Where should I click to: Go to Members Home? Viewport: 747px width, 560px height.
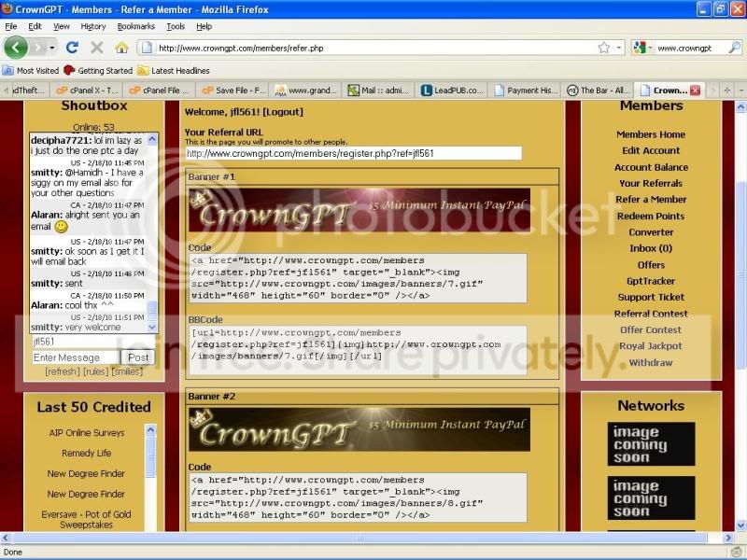651,134
